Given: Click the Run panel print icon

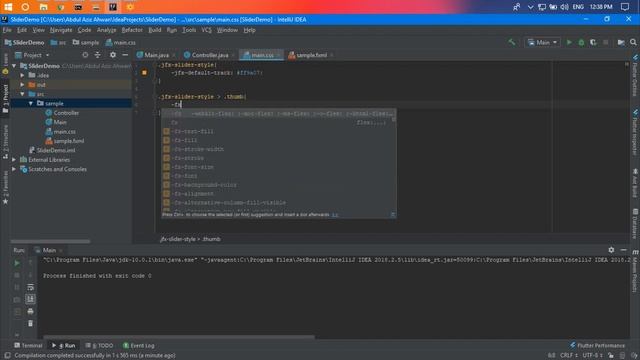Looking at the screenshot, I should [30, 311].
